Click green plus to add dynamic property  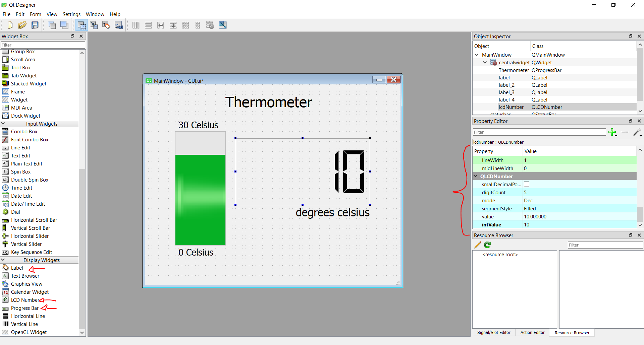coord(612,132)
